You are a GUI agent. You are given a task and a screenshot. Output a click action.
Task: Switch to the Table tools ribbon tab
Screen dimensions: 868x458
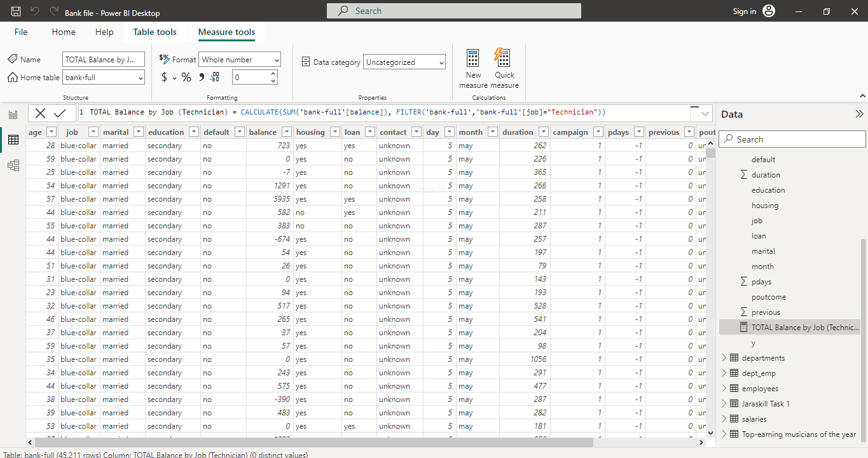point(155,31)
